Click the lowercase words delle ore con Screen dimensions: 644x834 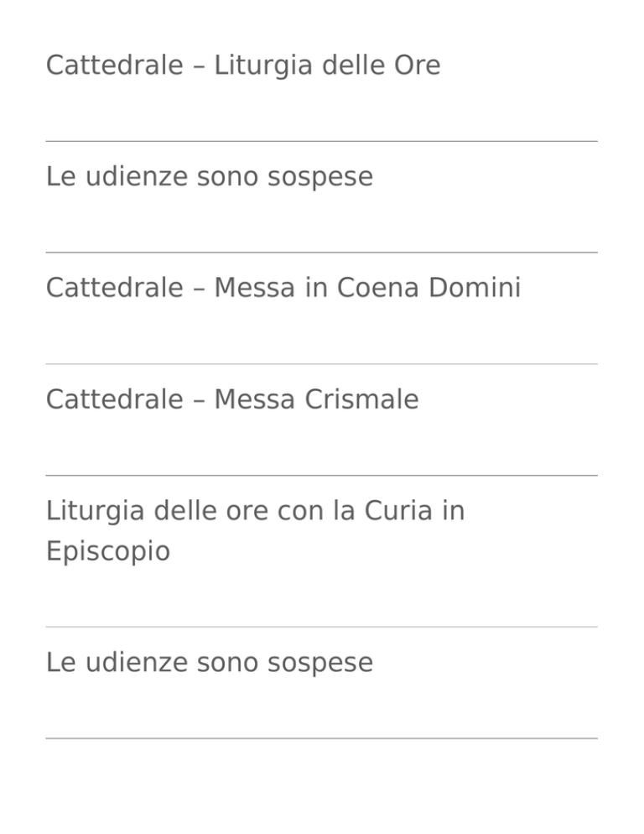coord(239,511)
